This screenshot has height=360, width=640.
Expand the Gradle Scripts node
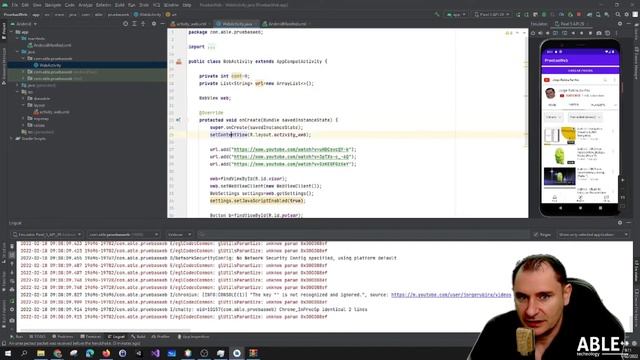12,138
